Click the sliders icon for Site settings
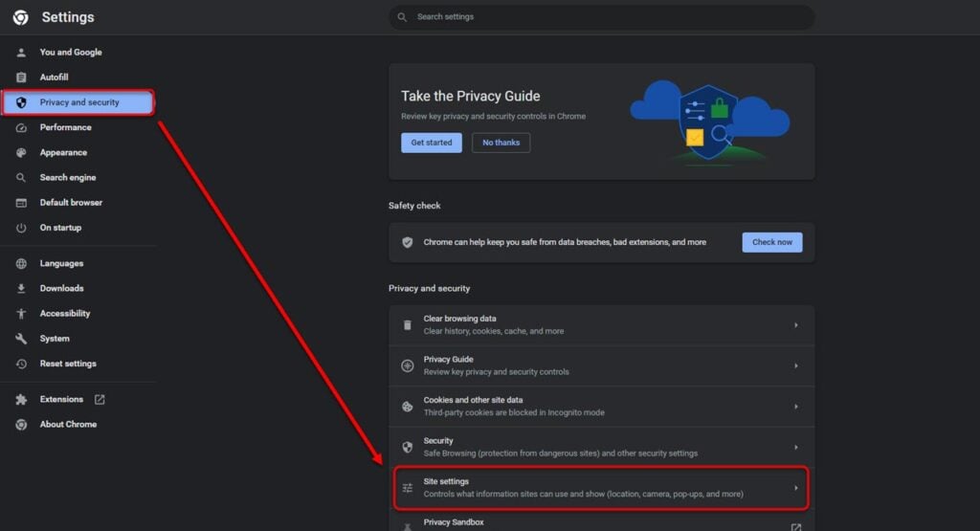980x531 pixels. pyautogui.click(x=408, y=488)
